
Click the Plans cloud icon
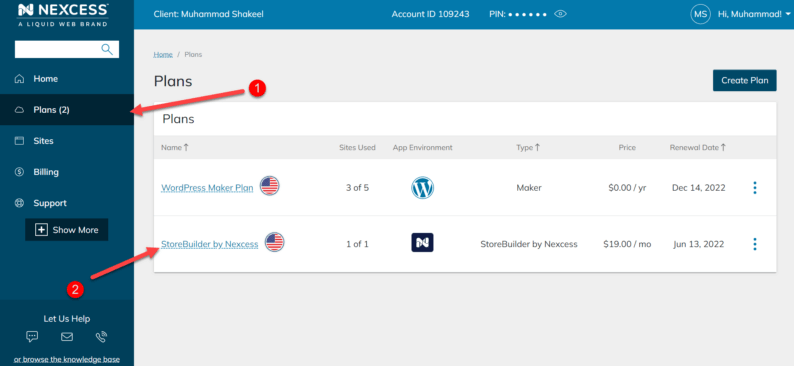click(x=19, y=110)
